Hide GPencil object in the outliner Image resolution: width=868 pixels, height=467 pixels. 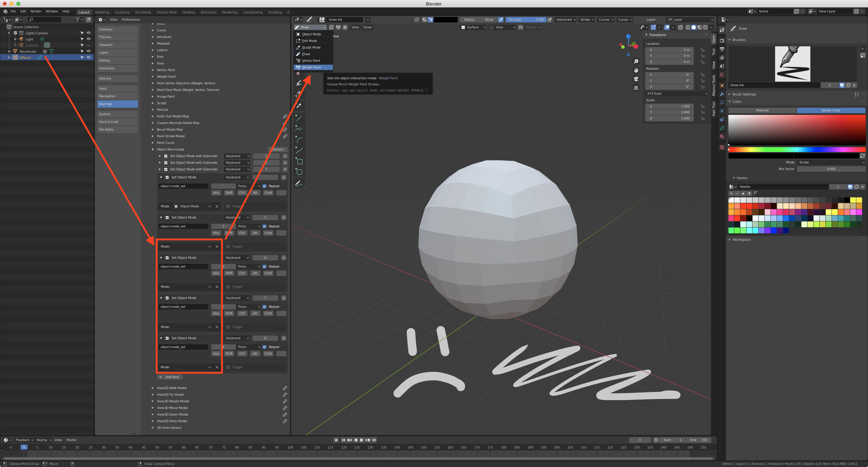[x=89, y=57]
